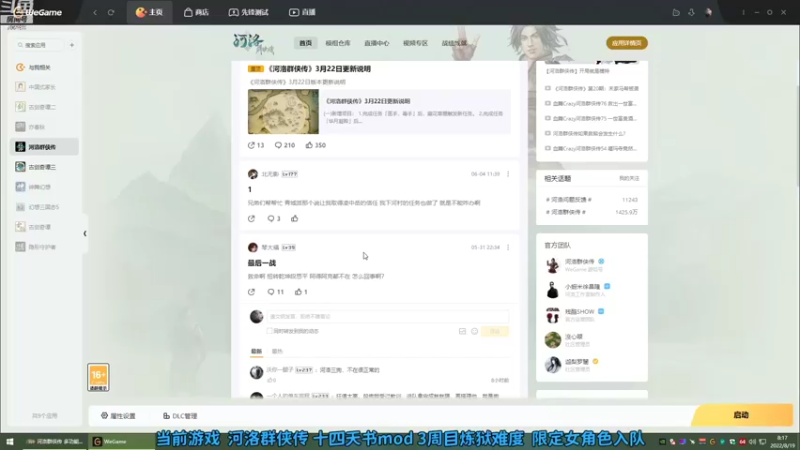Open 我的关注 in related topics
Screen dimensions: 800x450
pyautogui.click(x=629, y=179)
